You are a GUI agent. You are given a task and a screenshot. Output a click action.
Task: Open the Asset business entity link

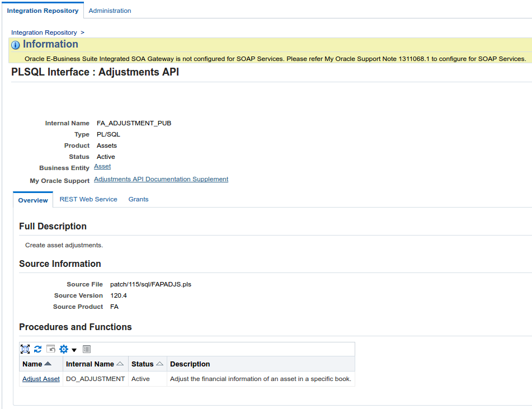pyautogui.click(x=102, y=166)
